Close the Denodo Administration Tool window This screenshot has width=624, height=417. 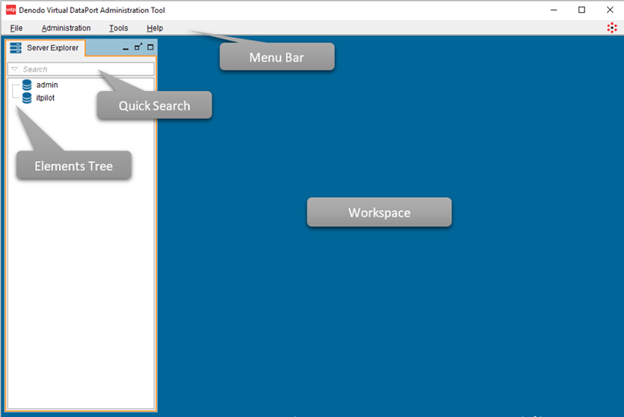tap(610, 10)
